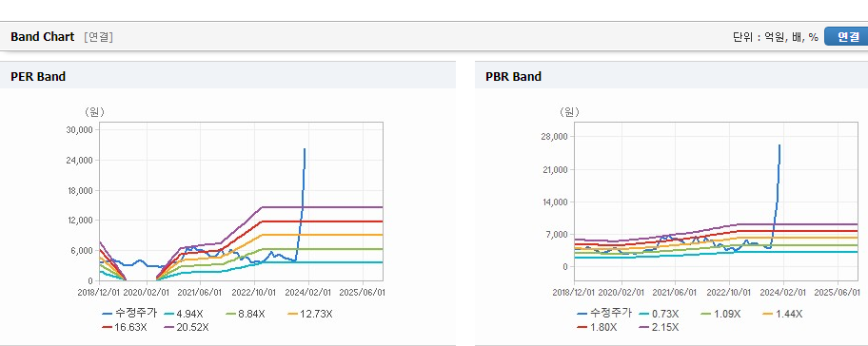Screen dimensions: 868x346
Task: Click 2020/02/01 date on PER chart axis
Action: [x=147, y=292]
